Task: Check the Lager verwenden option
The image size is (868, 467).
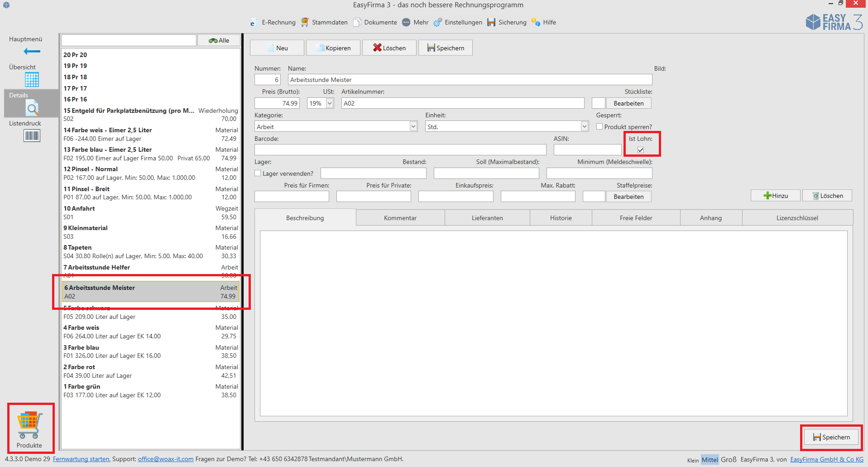Action: pos(258,173)
